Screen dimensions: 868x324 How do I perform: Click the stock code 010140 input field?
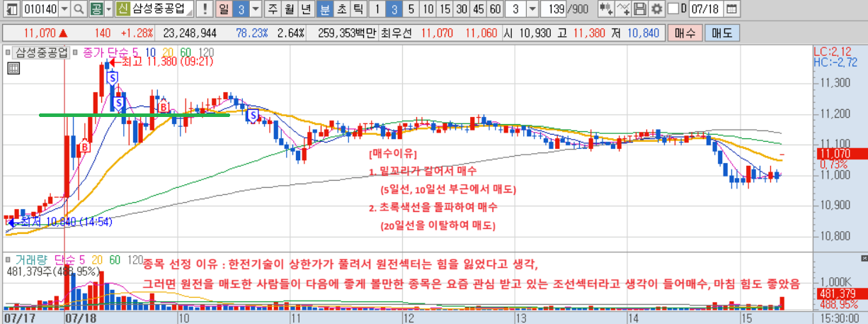[x=39, y=9]
